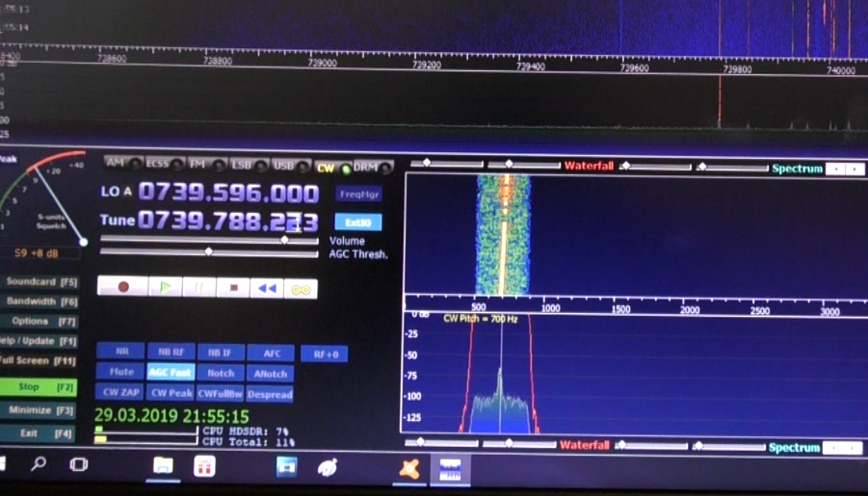Screen dimensions: 868x496
Task: Toggle Mute audio button
Action: [120, 373]
